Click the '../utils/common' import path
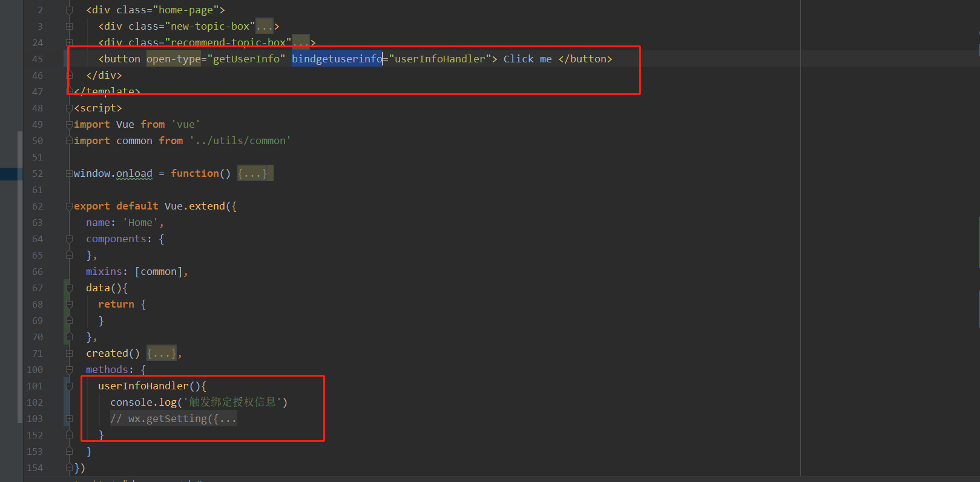 (240, 140)
